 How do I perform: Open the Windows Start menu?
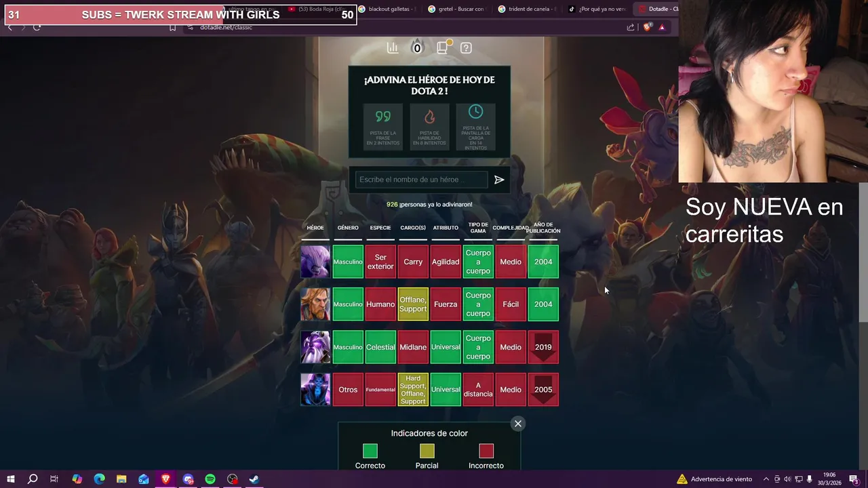11,479
